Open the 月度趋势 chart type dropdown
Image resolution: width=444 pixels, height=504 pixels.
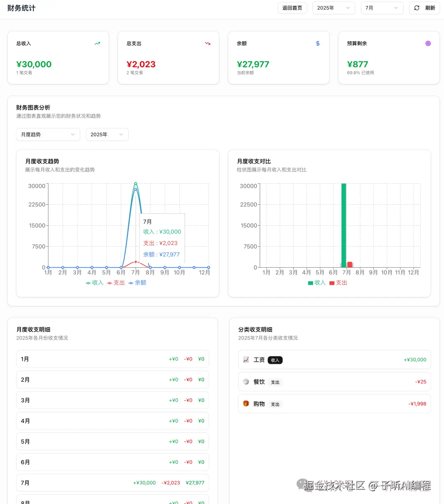(48, 134)
